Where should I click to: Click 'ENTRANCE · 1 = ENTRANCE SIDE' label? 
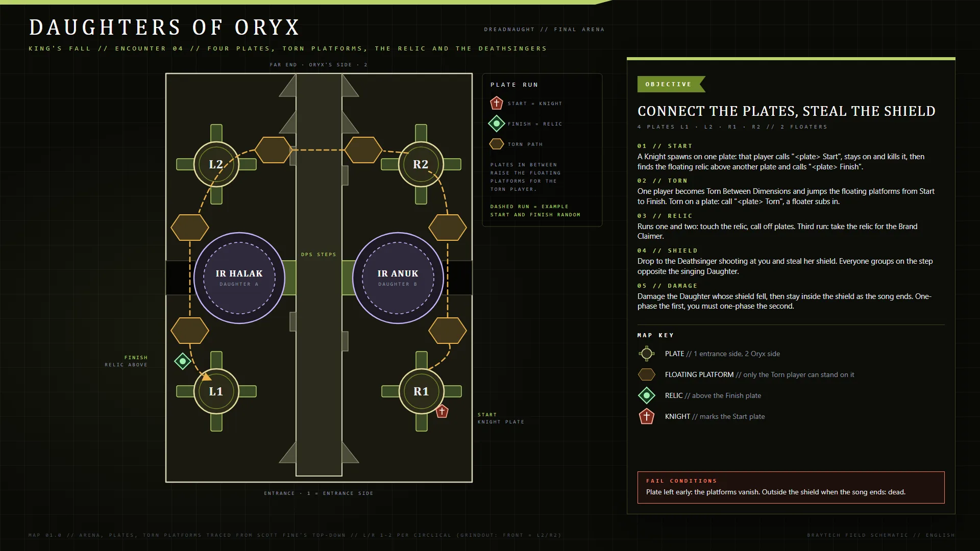tap(318, 493)
